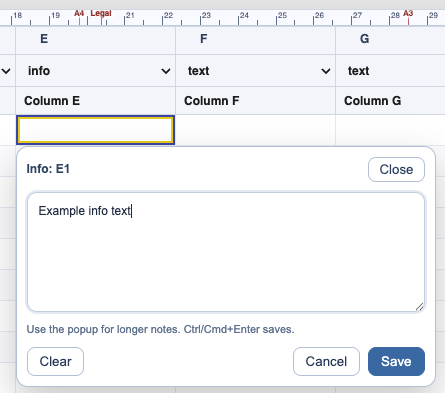Click the Column G name cell
The height and width of the screenshot is (393, 445).
[x=390, y=101]
